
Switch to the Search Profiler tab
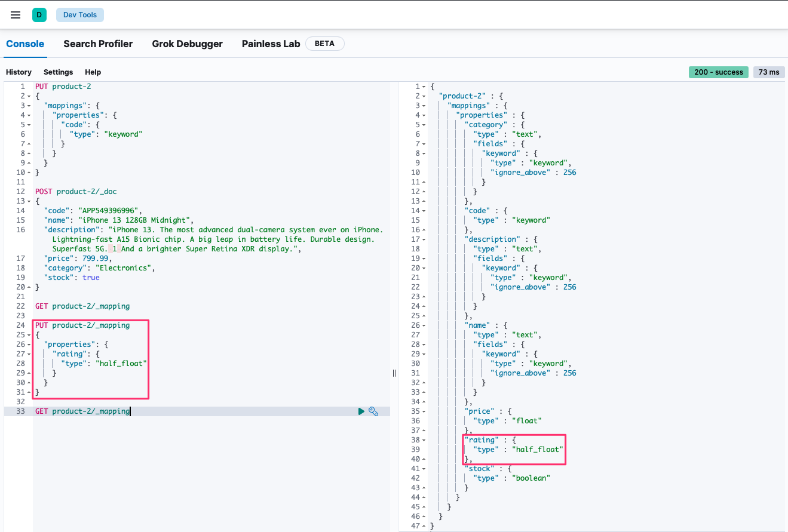click(x=98, y=44)
